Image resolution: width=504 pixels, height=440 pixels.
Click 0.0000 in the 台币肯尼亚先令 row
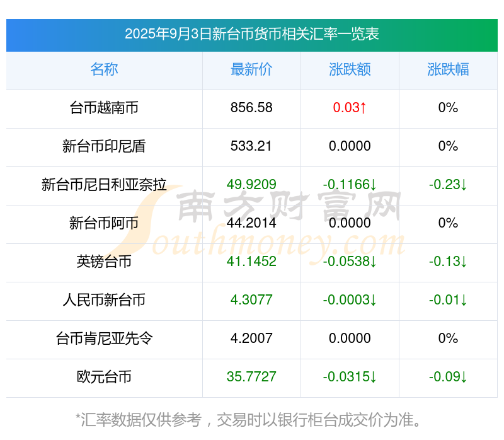click(350, 338)
